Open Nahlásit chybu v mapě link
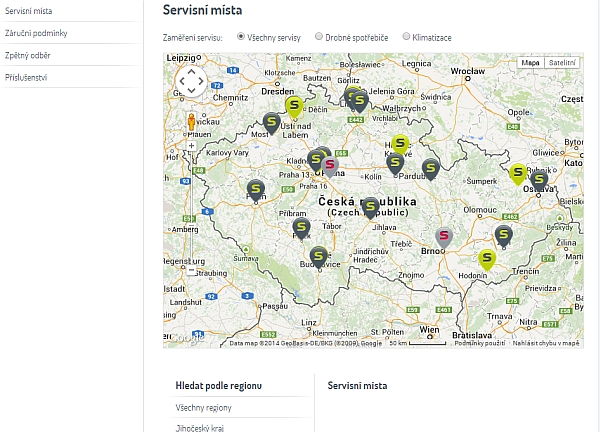This screenshot has width=600, height=434. [x=546, y=343]
